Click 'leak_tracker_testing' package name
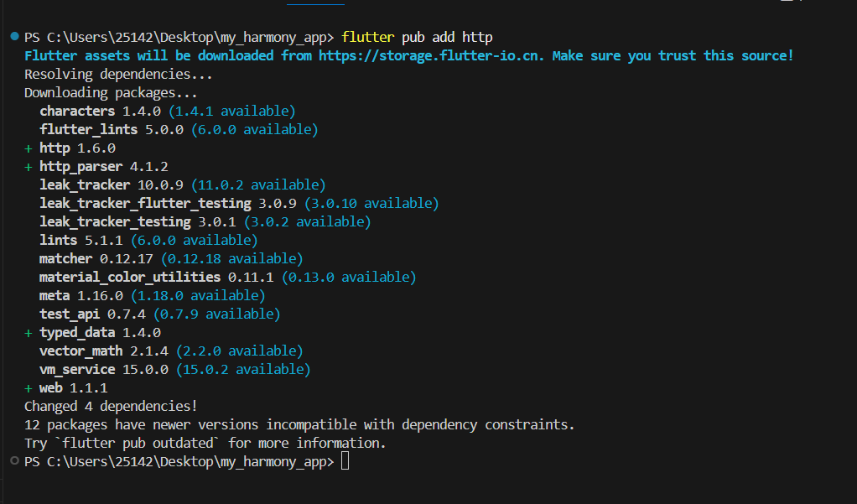The width and height of the screenshot is (857, 504). pos(116,222)
